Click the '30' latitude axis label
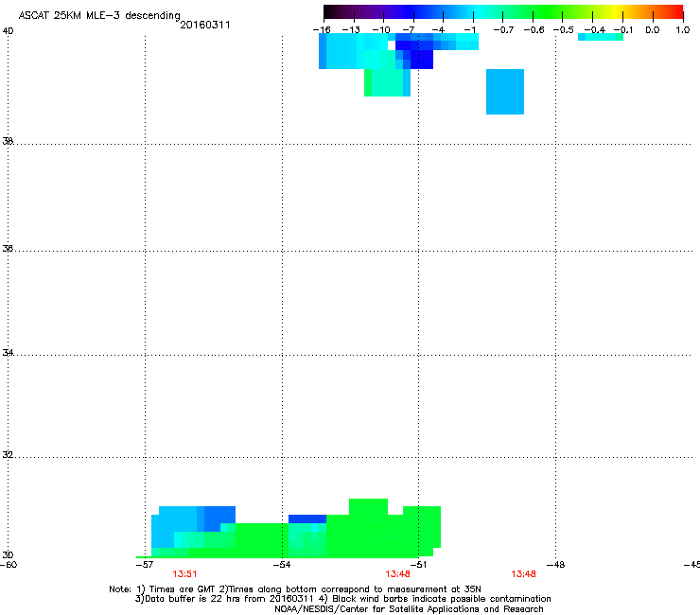Image resolution: width=700 pixels, height=615 pixels. click(8, 554)
